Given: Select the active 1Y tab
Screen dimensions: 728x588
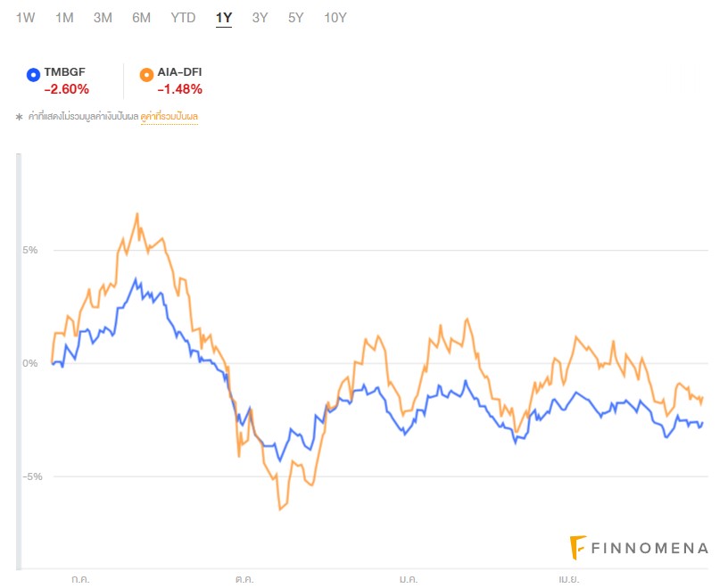Looking at the screenshot, I should (x=223, y=18).
